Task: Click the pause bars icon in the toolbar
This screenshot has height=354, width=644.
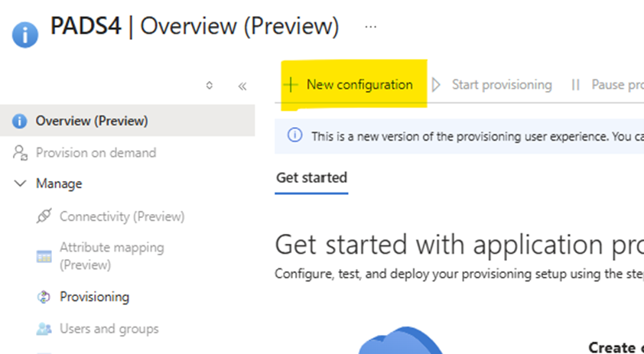Action: tap(576, 85)
